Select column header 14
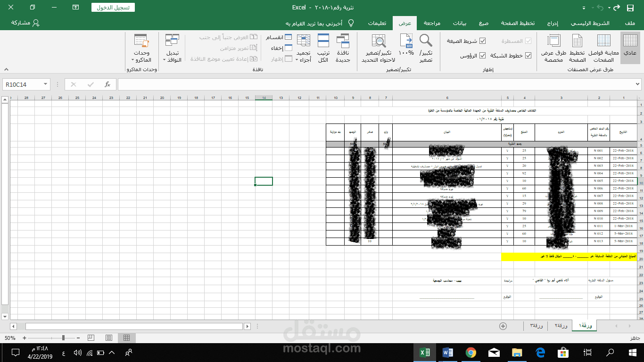The height and width of the screenshot is (362, 644). 264,98
